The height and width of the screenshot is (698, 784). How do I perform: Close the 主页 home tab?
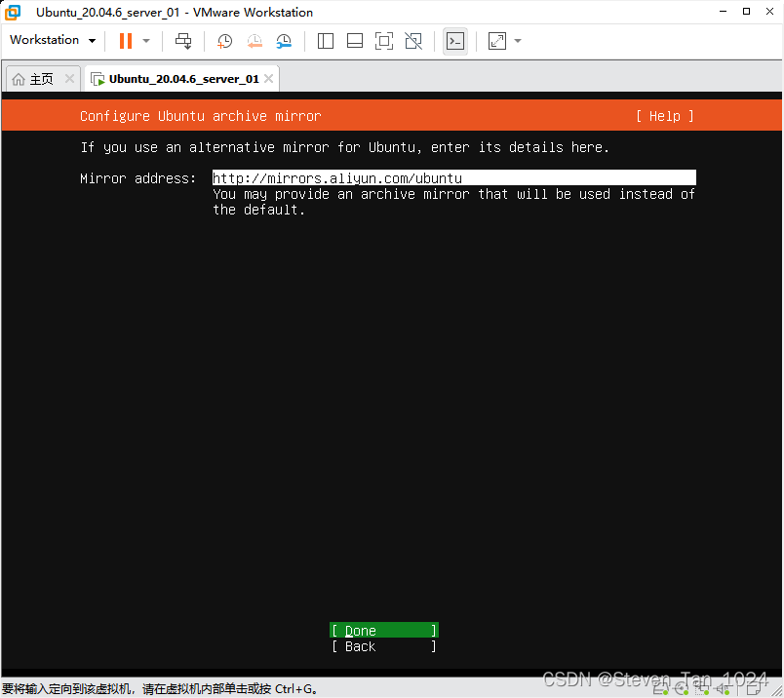[x=69, y=79]
